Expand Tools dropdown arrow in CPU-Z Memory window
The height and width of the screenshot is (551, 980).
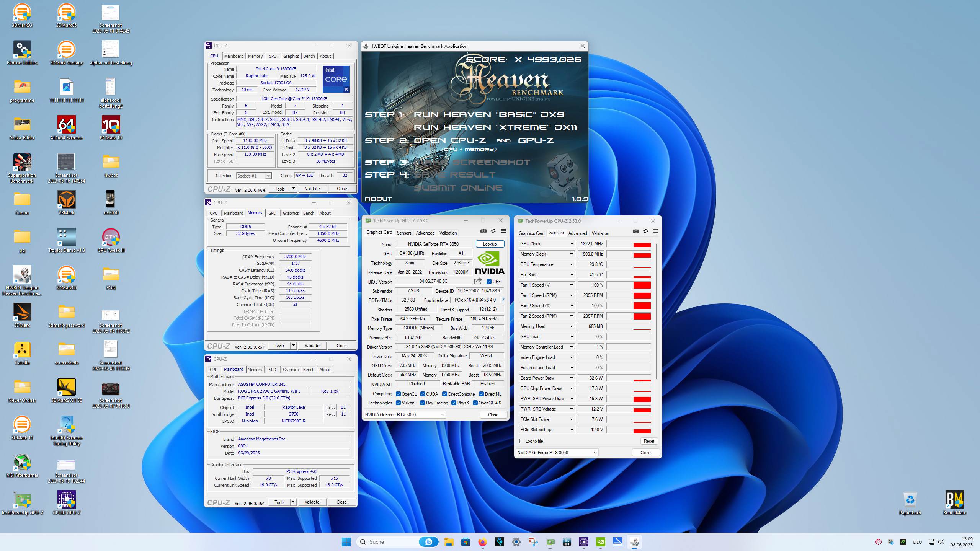pos(293,346)
